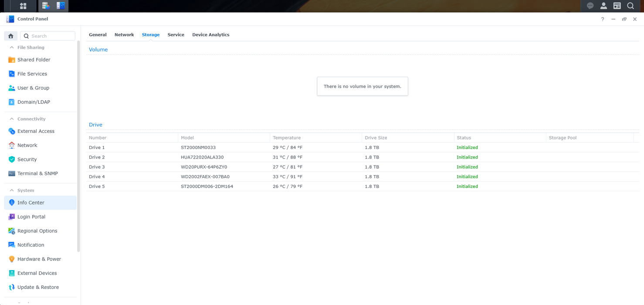Click the External Devices icon
Screen dimensions: 644x305
coord(12,273)
